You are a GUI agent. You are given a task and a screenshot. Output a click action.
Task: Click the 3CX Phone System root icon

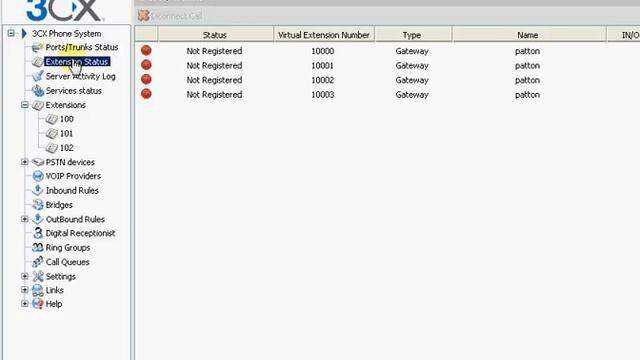[x=24, y=33]
